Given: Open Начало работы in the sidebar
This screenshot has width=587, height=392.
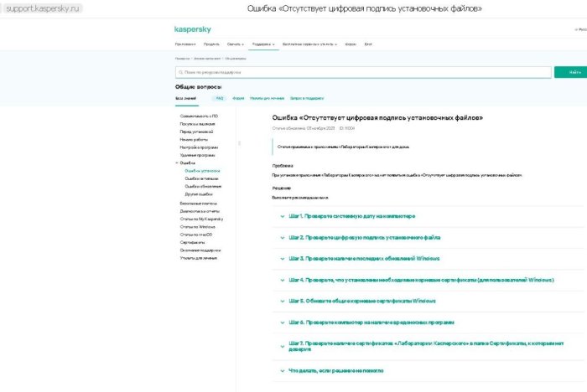Looking at the screenshot, I should (194, 140).
